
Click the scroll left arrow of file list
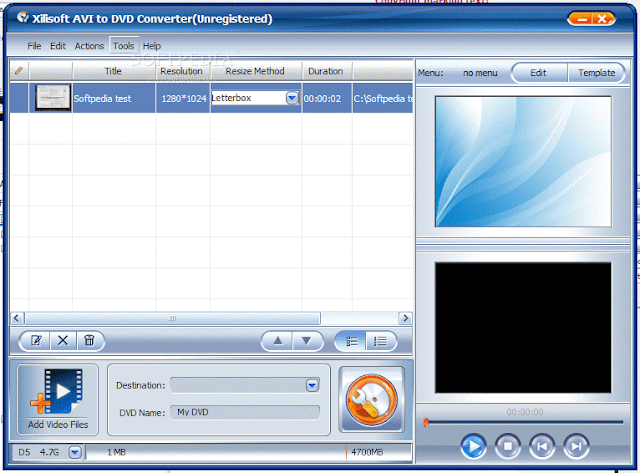coord(17,318)
